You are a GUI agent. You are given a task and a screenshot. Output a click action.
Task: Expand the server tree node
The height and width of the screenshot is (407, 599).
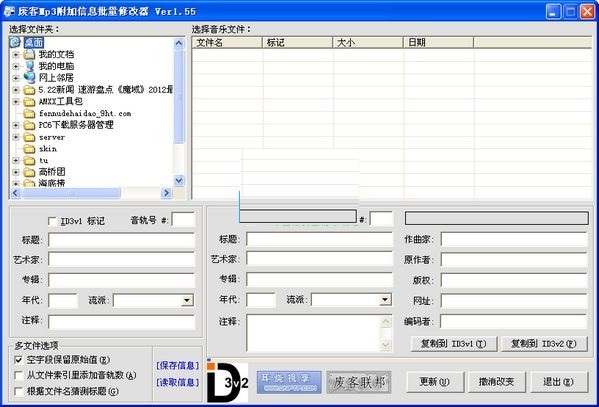[16, 137]
